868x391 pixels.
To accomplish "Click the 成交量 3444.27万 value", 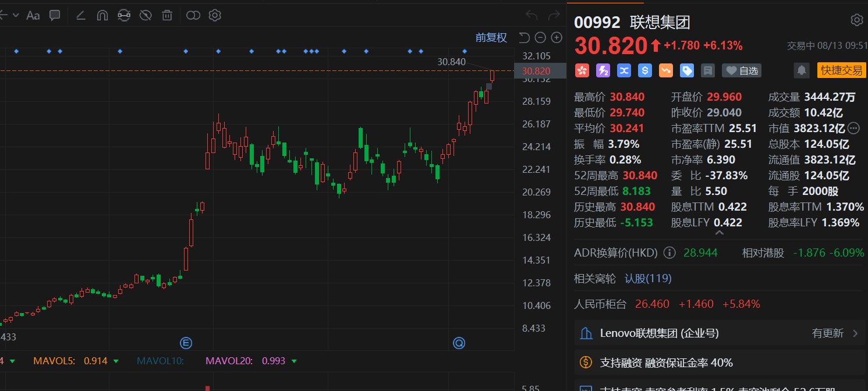I will coord(830,97).
